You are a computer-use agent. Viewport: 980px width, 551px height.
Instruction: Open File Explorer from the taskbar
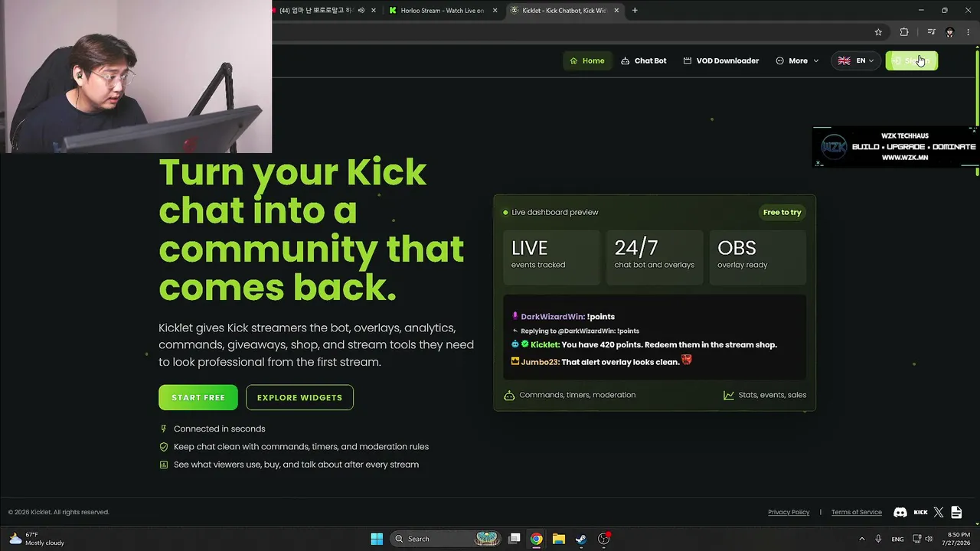pyautogui.click(x=559, y=539)
